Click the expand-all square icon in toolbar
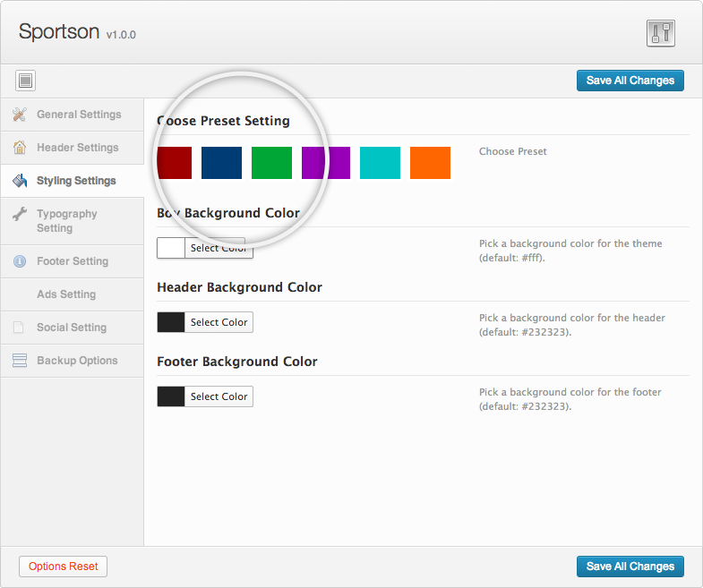 (26, 81)
